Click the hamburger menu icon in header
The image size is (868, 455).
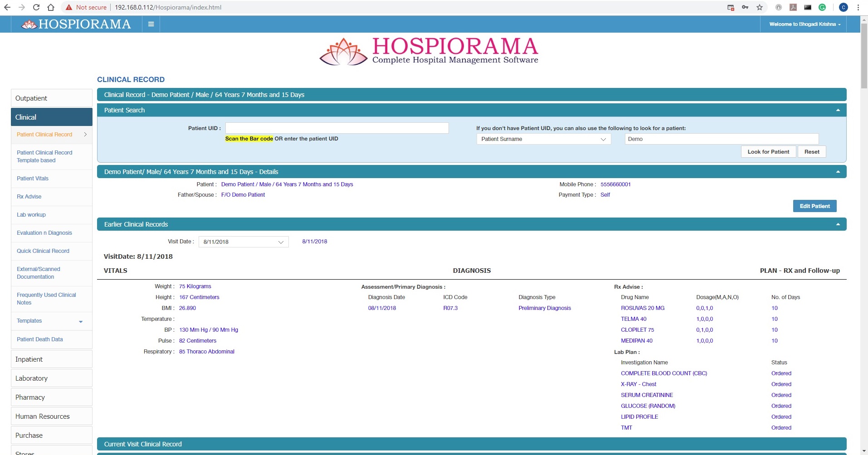[151, 24]
